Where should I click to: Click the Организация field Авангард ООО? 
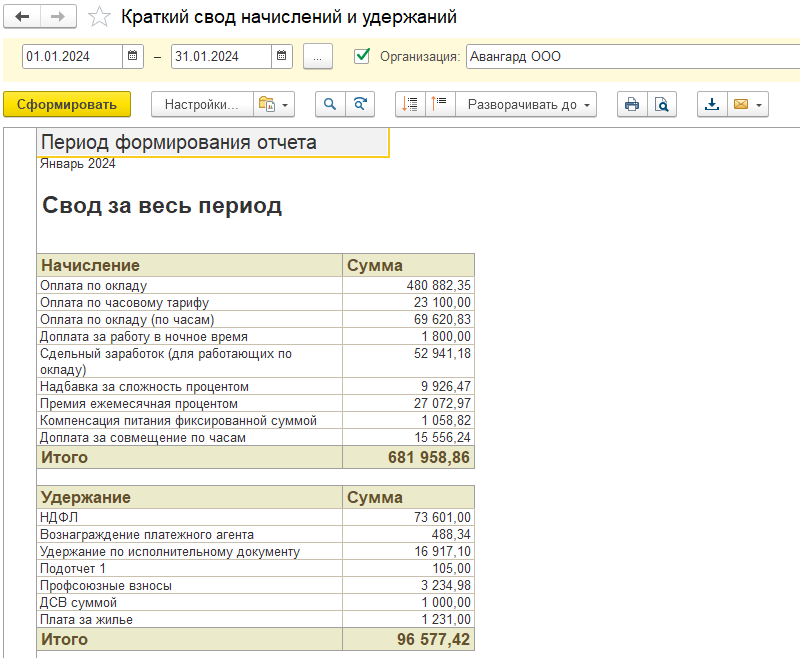(x=633, y=56)
